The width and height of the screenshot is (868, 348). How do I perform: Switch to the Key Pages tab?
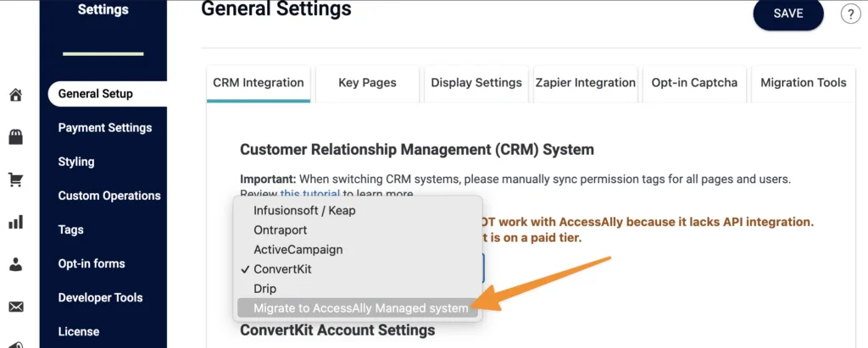pos(368,84)
